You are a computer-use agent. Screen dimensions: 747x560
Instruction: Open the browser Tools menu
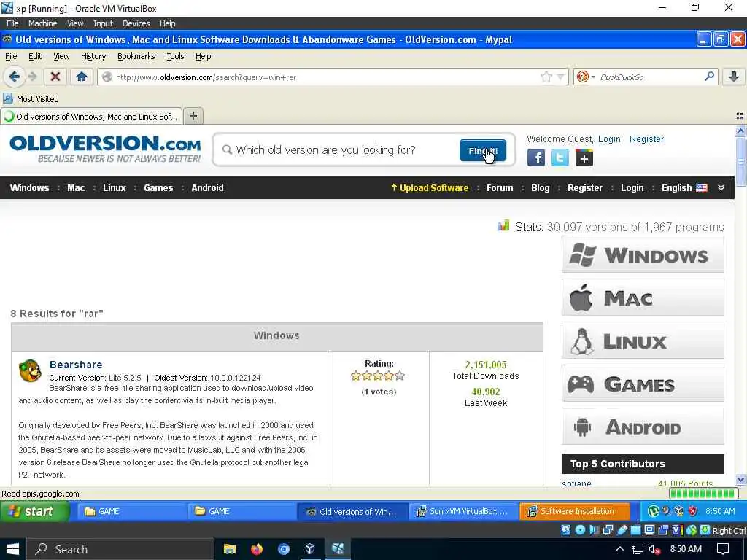tap(175, 56)
